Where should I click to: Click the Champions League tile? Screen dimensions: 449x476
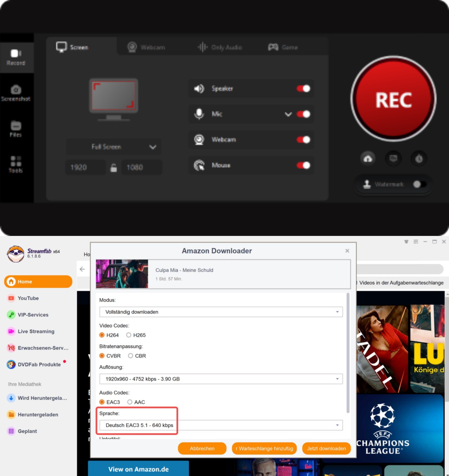click(x=400, y=429)
